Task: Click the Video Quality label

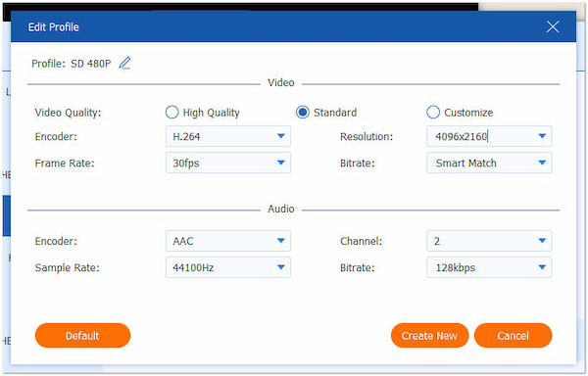Action: 68,113
